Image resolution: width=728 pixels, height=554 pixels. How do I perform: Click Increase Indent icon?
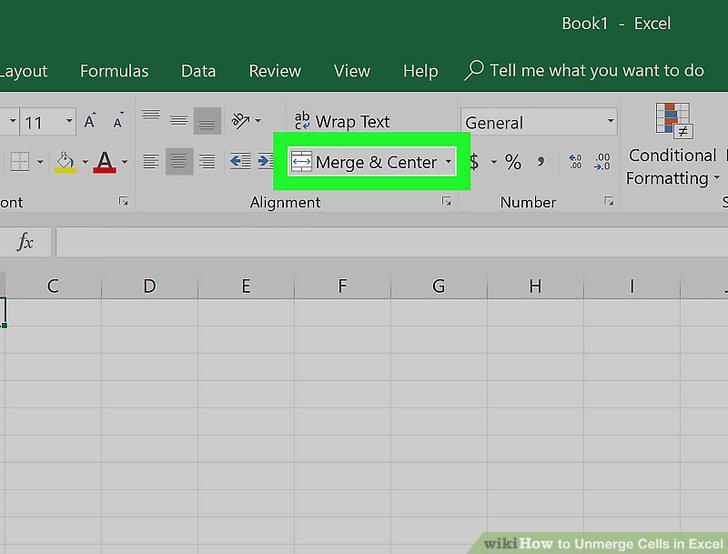pos(266,162)
